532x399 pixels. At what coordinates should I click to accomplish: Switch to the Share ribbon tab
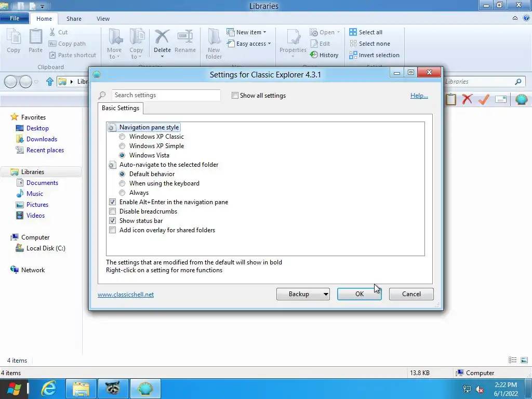point(74,19)
